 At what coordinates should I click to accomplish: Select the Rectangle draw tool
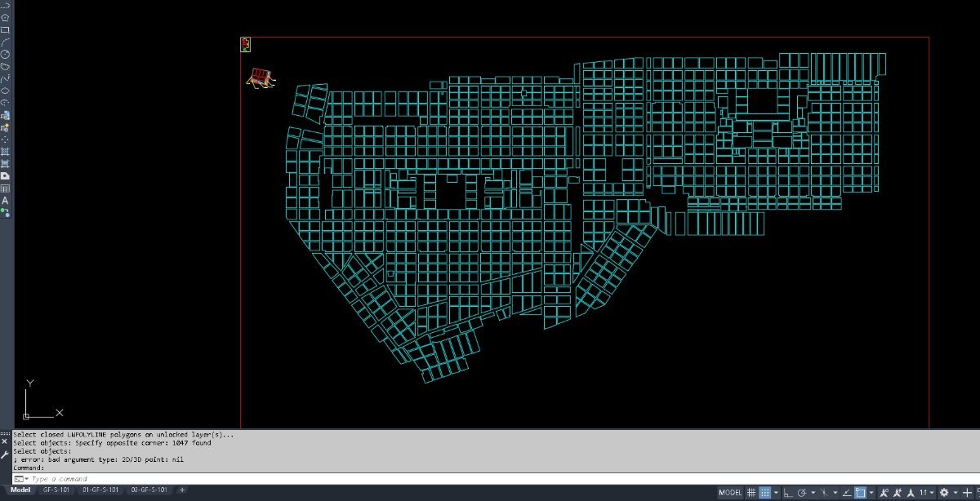click(5, 29)
